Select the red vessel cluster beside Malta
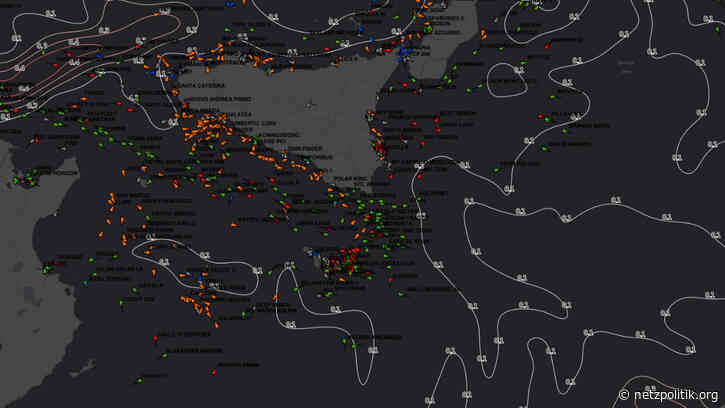Screen dimensions: 725x408 pyautogui.click(x=345, y=260)
